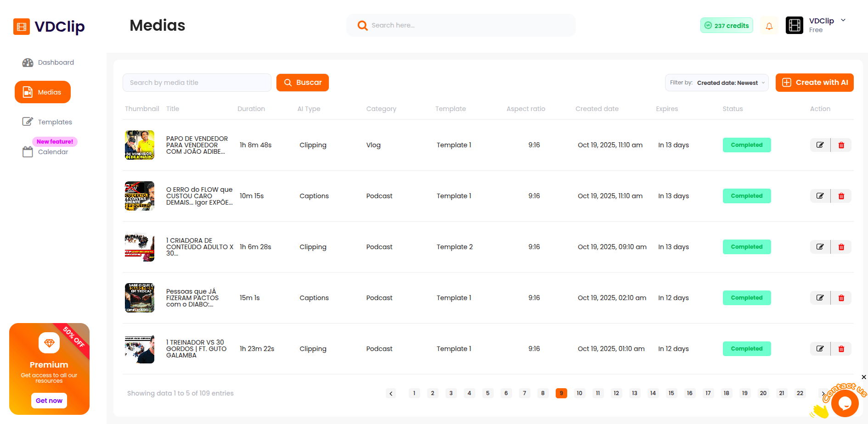Delete the PAPO DE VENDEDOR media

click(x=841, y=145)
